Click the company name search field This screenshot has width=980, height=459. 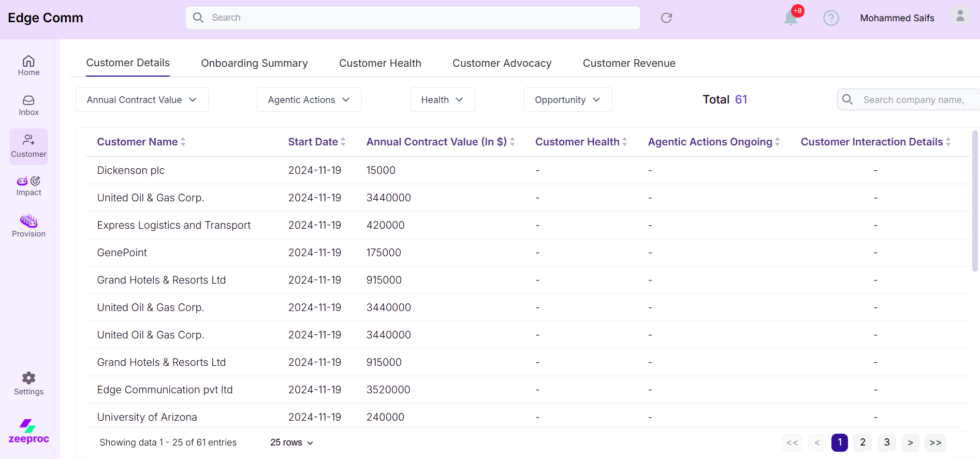tap(914, 100)
